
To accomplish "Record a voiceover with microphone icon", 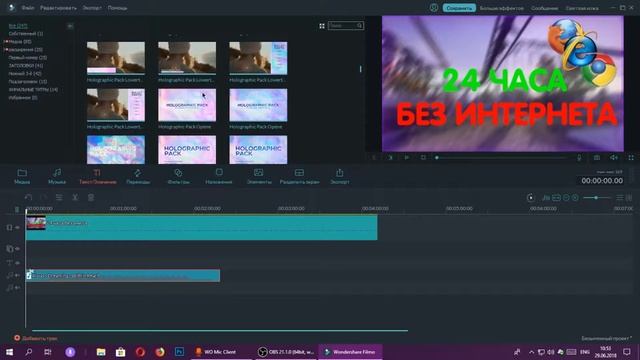I will (579, 158).
